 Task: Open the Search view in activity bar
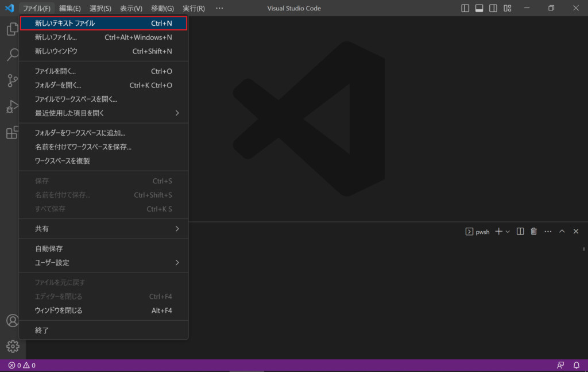point(13,55)
